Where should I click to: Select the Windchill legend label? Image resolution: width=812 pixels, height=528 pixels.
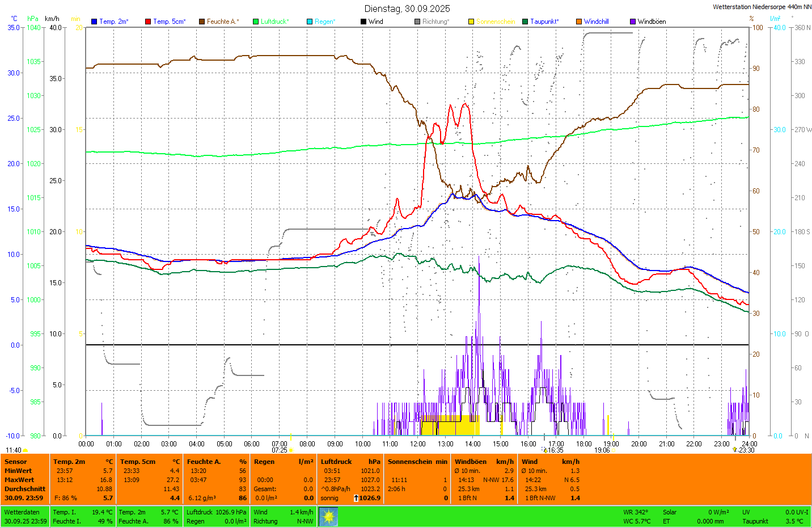click(x=596, y=22)
